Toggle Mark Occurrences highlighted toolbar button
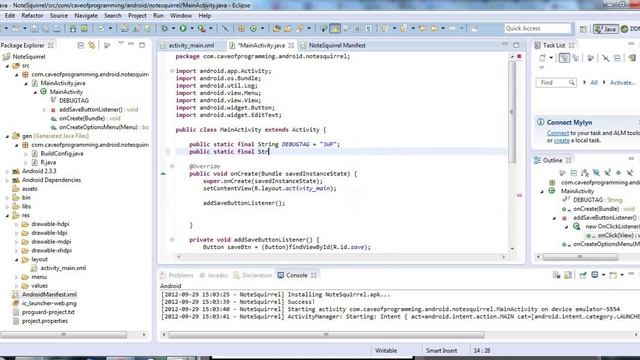Viewport: 640px width, 360px height. tap(335, 28)
